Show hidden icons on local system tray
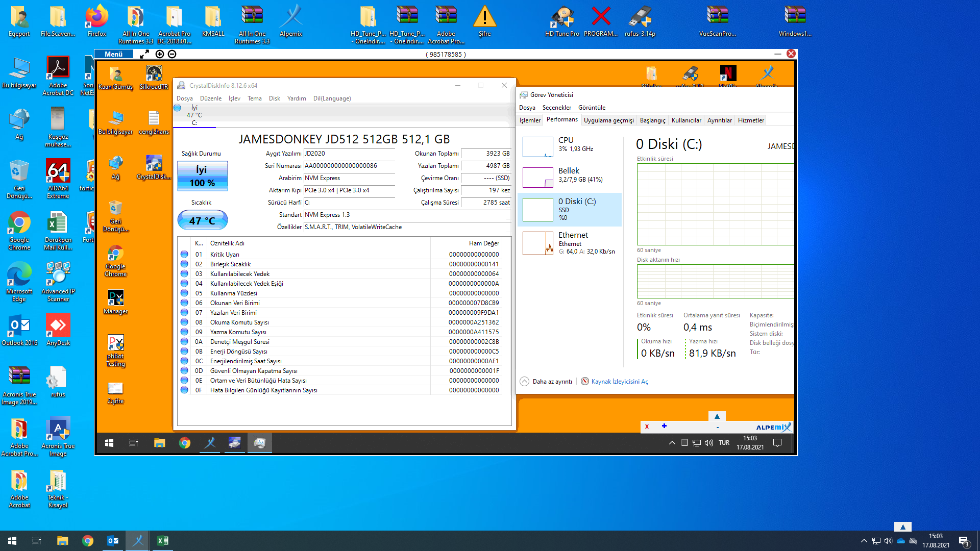The width and height of the screenshot is (980, 551). point(864,541)
